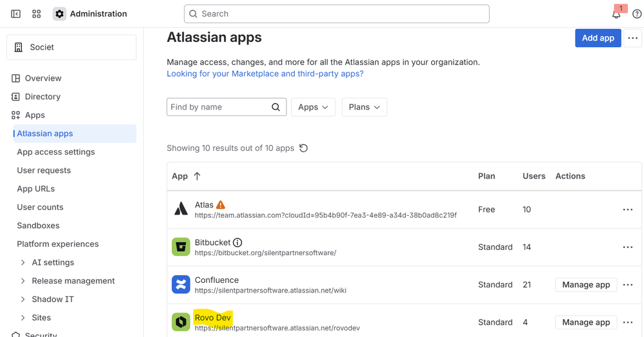Click the Overview icon in sidebar
644x337 pixels.
[15, 79]
